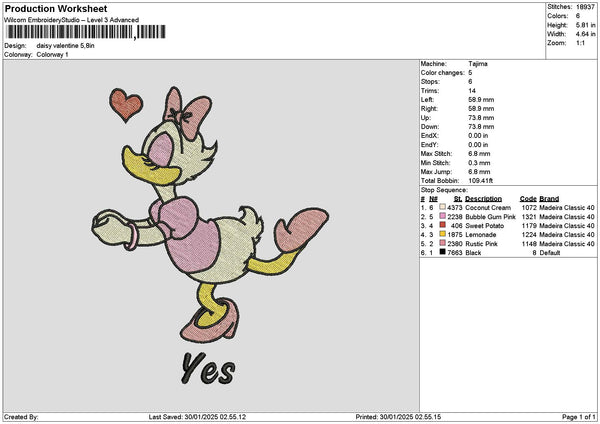
Task: Click the Zoom value '1:1'
Action: tap(580, 43)
